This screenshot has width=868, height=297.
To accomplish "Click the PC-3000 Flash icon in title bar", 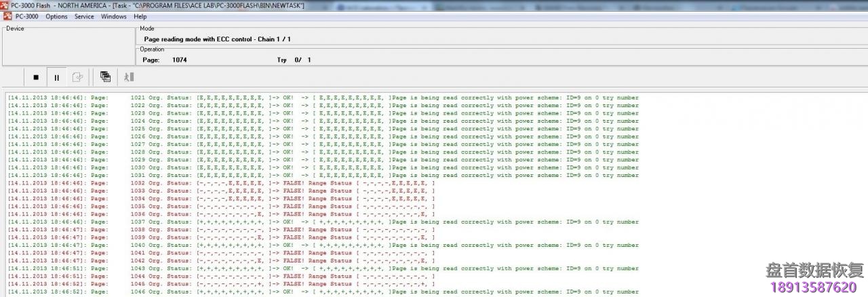I will (x=5, y=5).
